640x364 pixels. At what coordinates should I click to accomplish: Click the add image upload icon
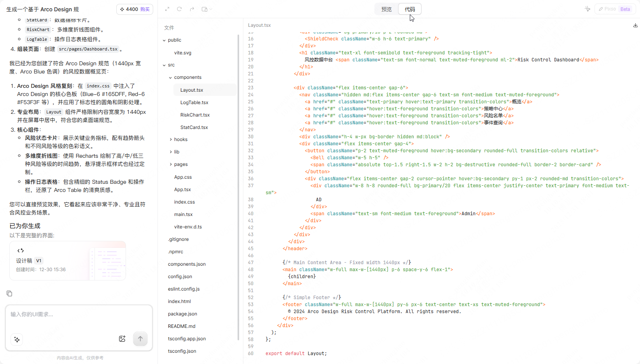pyautogui.click(x=122, y=339)
